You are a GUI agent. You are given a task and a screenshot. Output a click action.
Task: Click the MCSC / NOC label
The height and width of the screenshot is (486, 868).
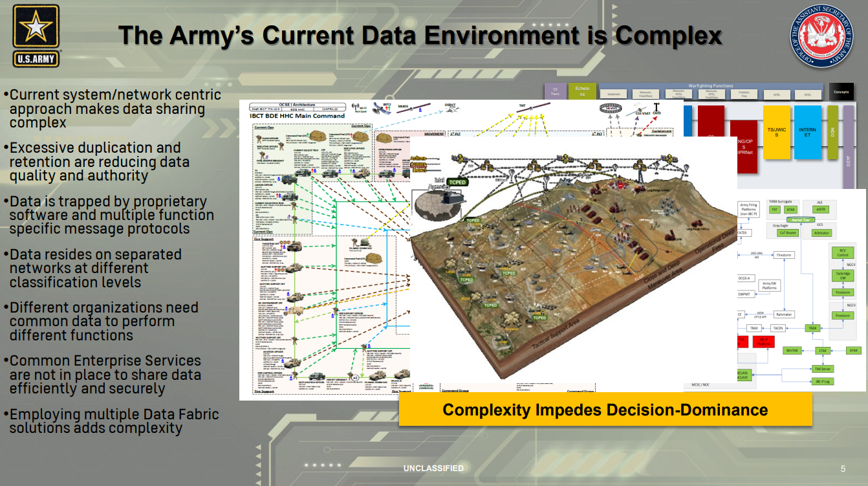click(x=701, y=385)
